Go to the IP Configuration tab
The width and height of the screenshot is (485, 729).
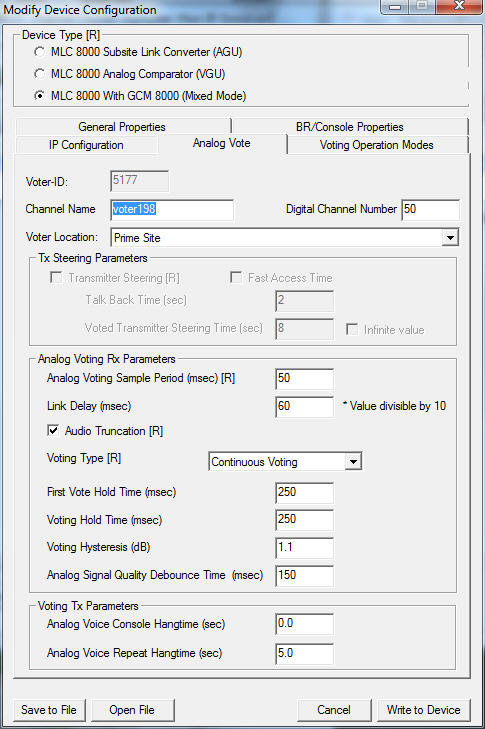pyautogui.click(x=86, y=145)
